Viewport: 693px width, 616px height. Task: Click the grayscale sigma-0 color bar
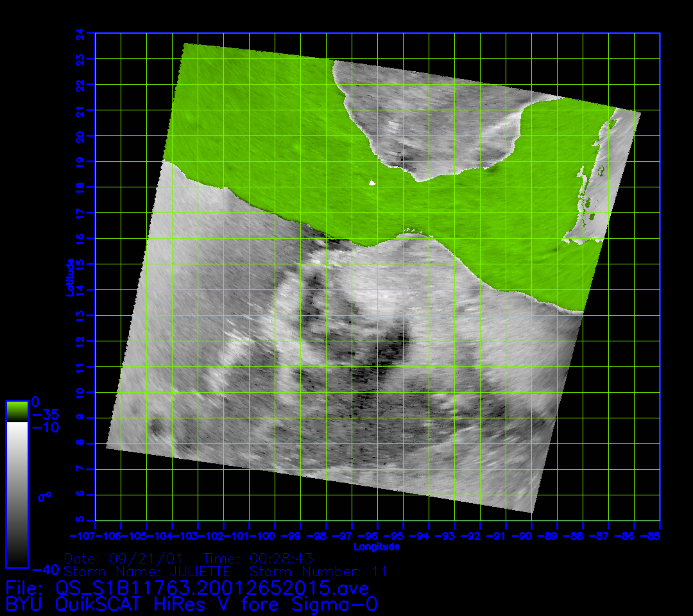point(17,494)
